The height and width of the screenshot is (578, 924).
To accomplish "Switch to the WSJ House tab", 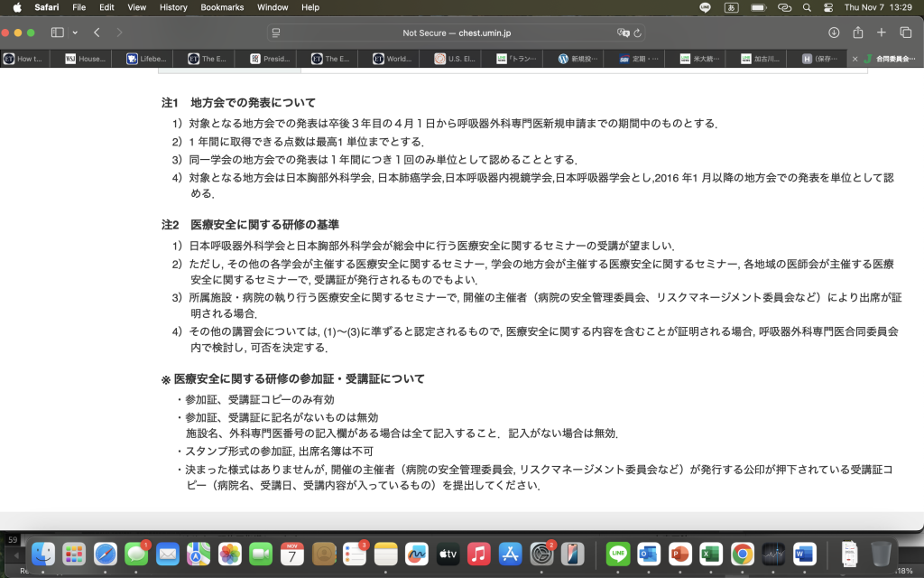I will pyautogui.click(x=86, y=59).
